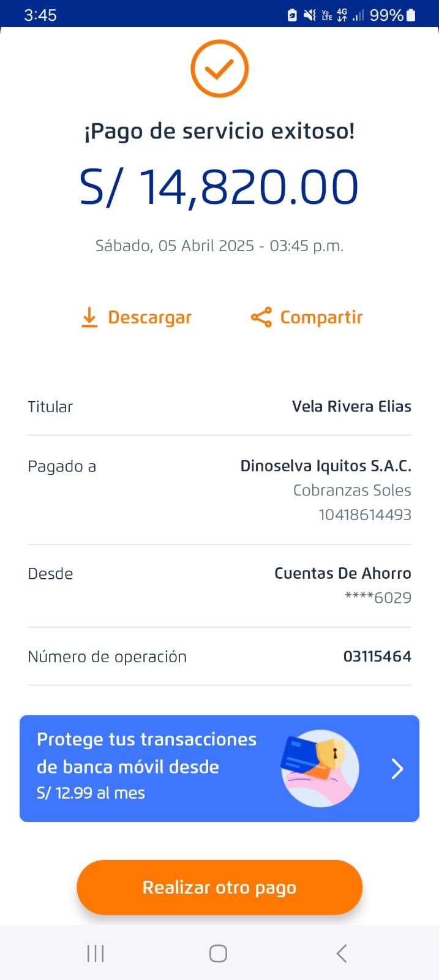The height and width of the screenshot is (980, 439).
Task: Open the Protege tus transacciones banner
Action: coord(147,766)
